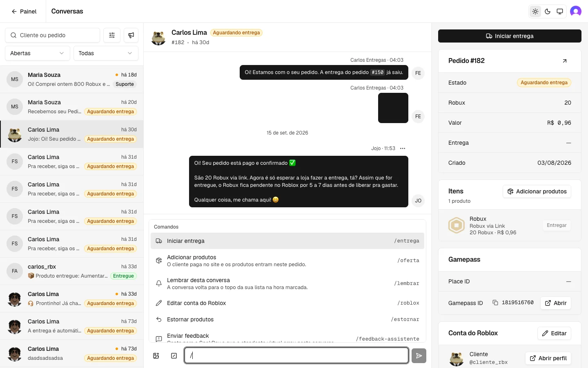Open Carlos Lima 'Prontinho! Já cha...' conversation
The height and width of the screenshot is (368, 588).
click(71, 298)
